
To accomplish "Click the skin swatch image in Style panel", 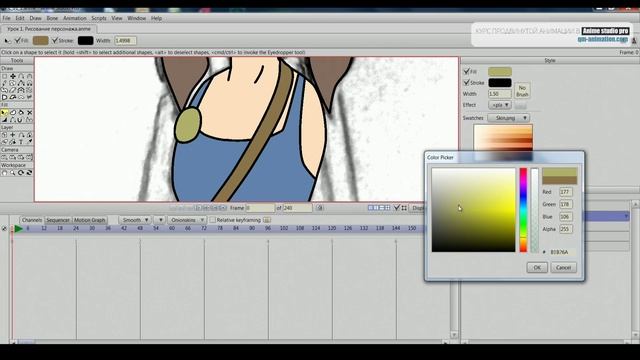I will click(x=503, y=143).
